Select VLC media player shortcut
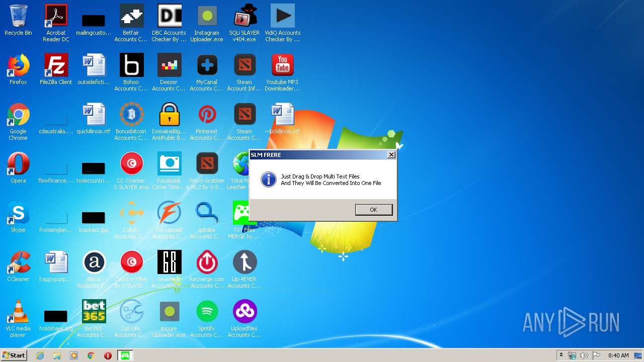 point(18,319)
